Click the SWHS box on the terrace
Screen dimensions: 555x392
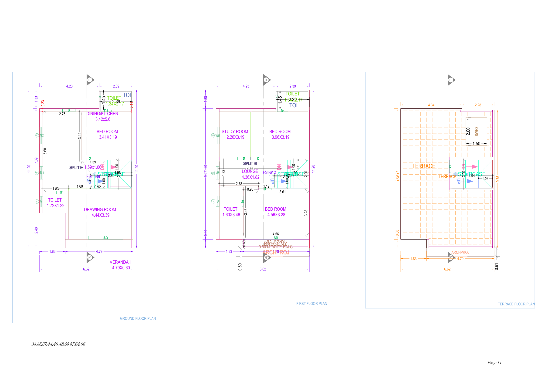coord(477,131)
